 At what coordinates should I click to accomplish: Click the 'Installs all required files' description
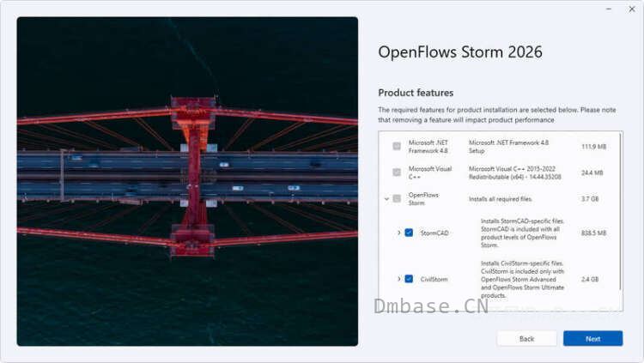click(x=501, y=199)
